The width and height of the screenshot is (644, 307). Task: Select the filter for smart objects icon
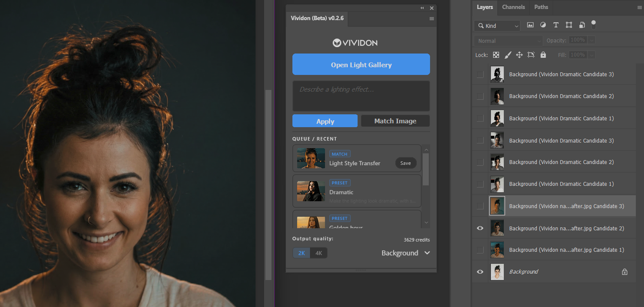[x=582, y=25]
